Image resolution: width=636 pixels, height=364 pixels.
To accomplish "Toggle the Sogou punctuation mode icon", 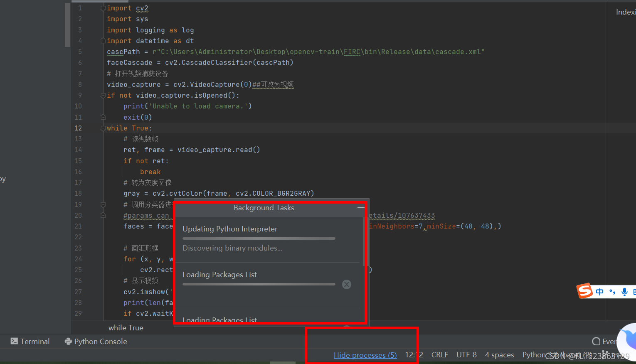I will click(x=612, y=292).
